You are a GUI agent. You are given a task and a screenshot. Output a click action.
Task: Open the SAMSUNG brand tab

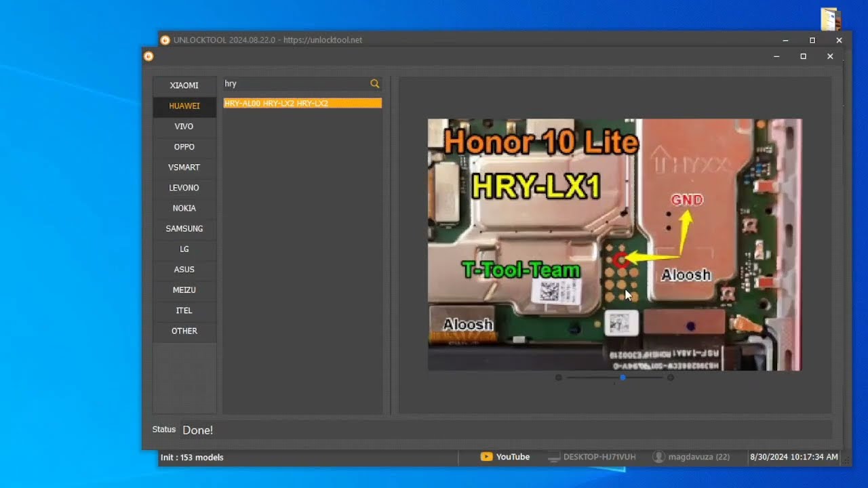[184, 228]
